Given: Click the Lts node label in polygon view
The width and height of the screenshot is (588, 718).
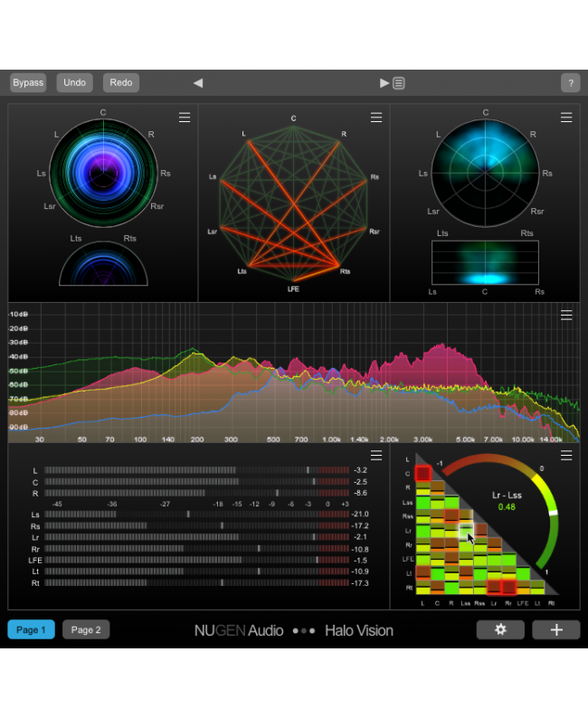Looking at the screenshot, I should coord(242,271).
